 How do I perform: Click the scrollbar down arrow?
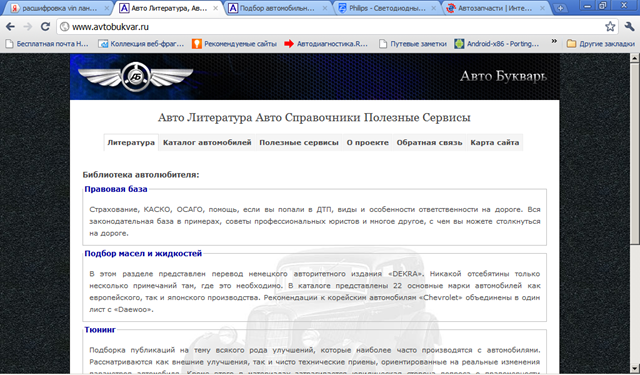tap(635, 368)
